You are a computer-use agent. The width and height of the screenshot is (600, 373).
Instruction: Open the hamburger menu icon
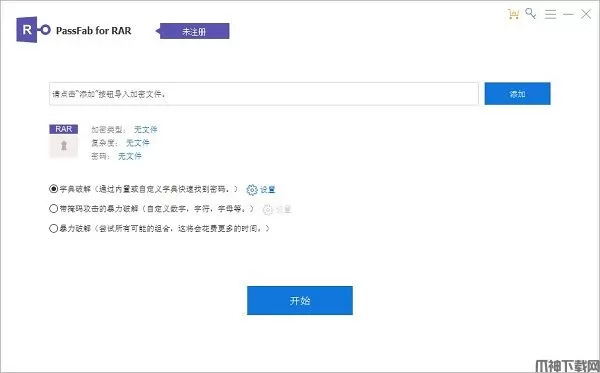(550, 14)
